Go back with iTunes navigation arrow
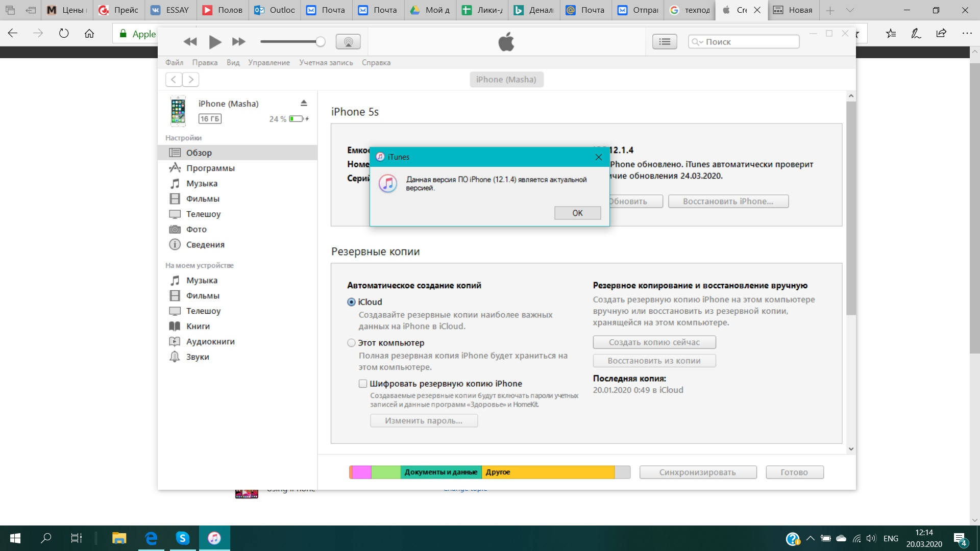980x551 pixels. [174, 80]
